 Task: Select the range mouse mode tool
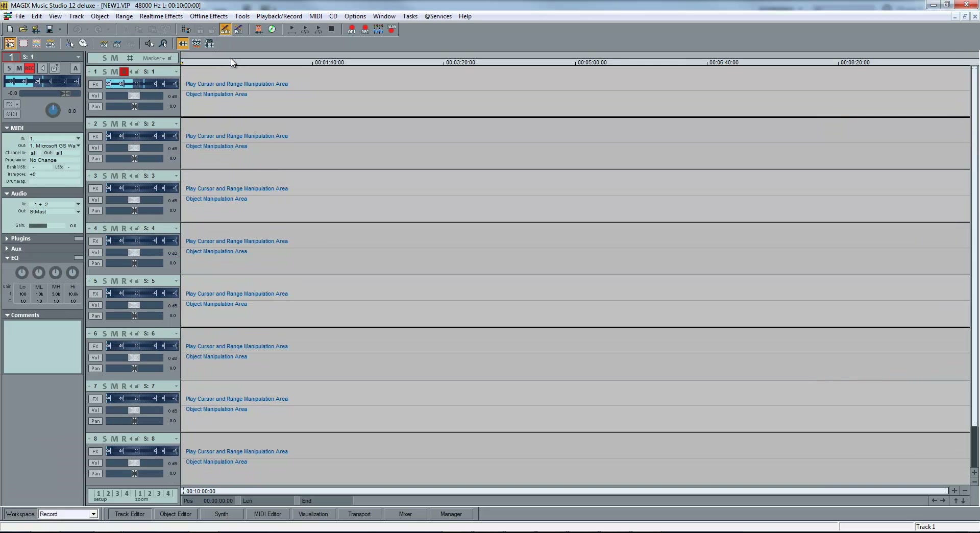[x=23, y=43]
